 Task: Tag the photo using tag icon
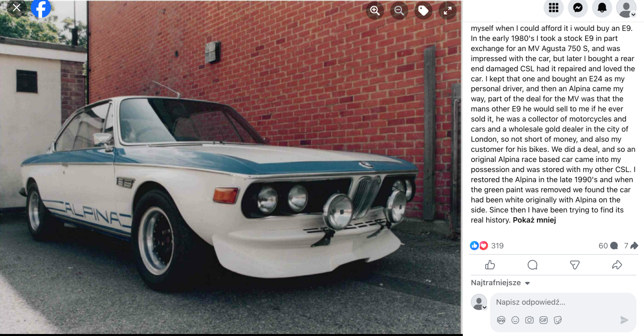(423, 11)
